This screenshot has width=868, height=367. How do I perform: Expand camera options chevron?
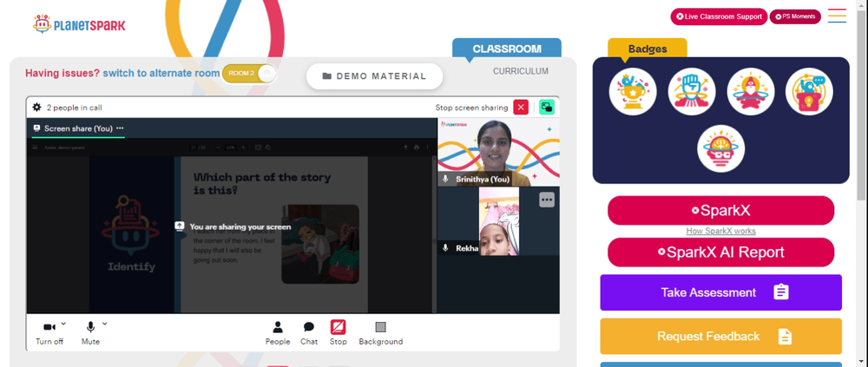63,324
